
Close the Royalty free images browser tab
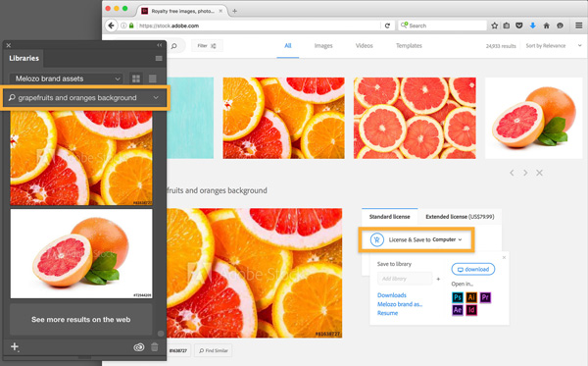[220, 11]
